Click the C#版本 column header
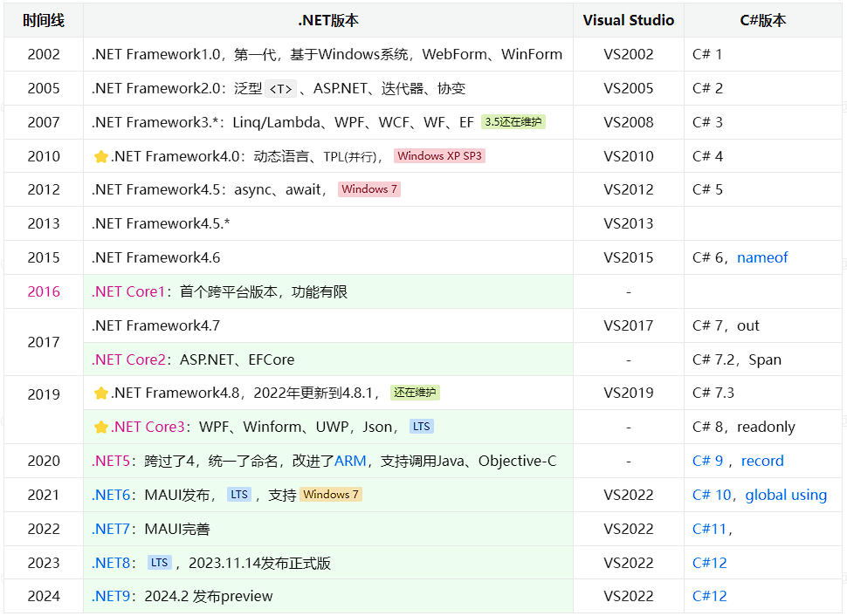The image size is (847, 616). click(762, 21)
